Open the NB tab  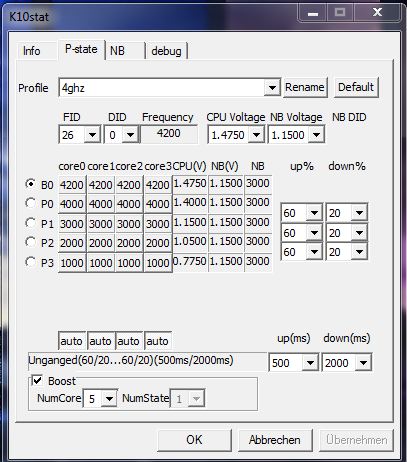click(x=125, y=51)
